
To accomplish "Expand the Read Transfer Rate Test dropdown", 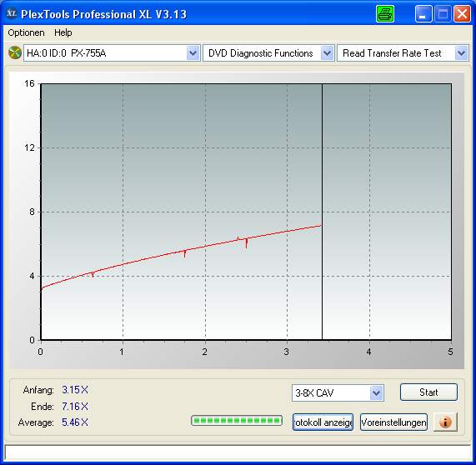I will 462,53.
